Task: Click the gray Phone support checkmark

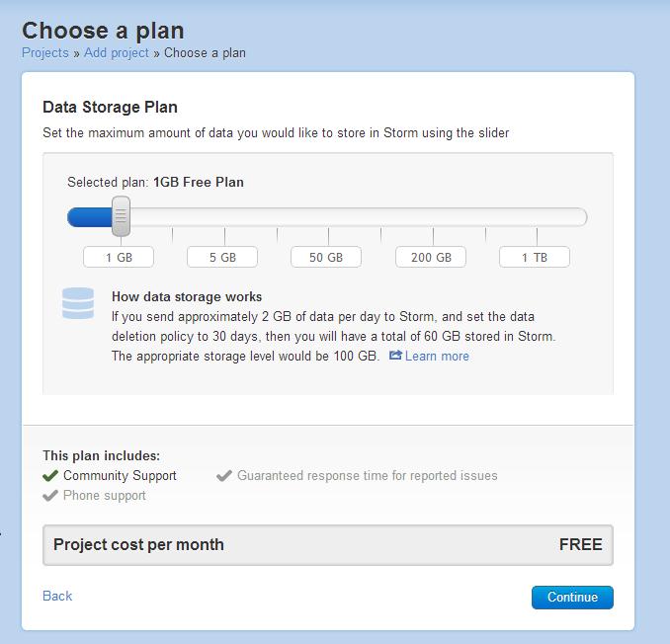Action: (x=50, y=495)
